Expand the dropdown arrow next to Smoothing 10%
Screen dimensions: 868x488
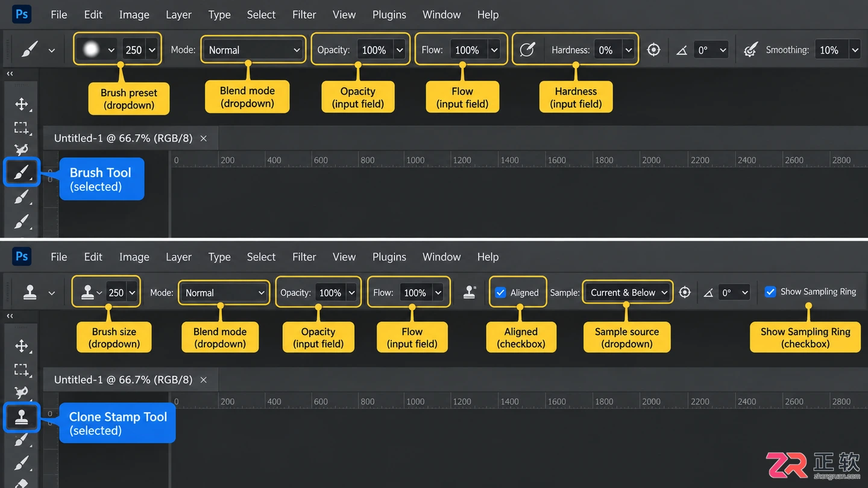pyautogui.click(x=854, y=50)
